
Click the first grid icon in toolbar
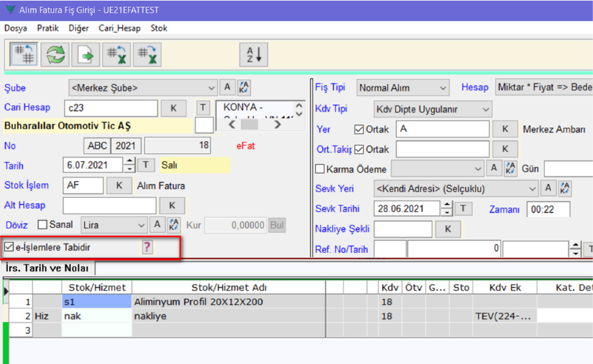[x=24, y=55]
